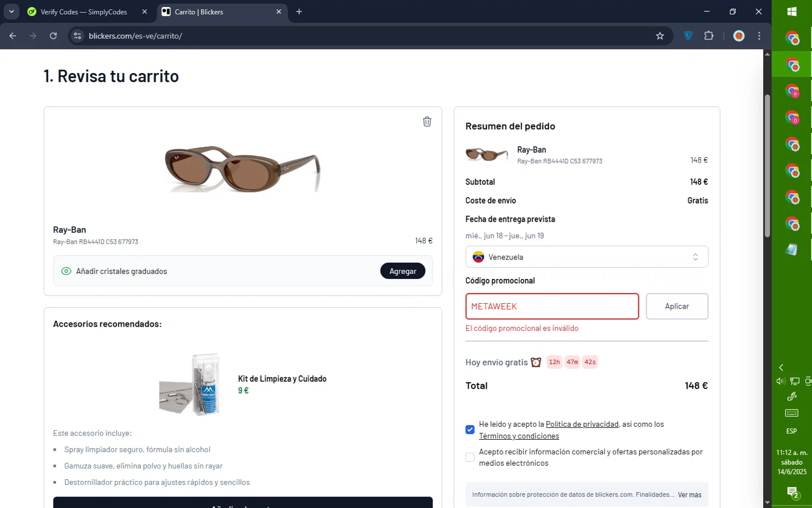Open the Windows notification center icon
Image resolution: width=812 pixels, height=508 pixels.
[x=792, y=493]
